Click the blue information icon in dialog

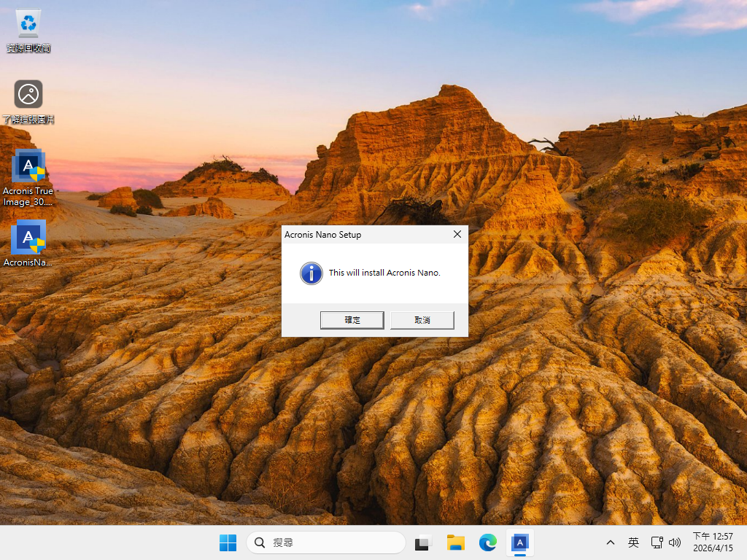[x=311, y=273]
